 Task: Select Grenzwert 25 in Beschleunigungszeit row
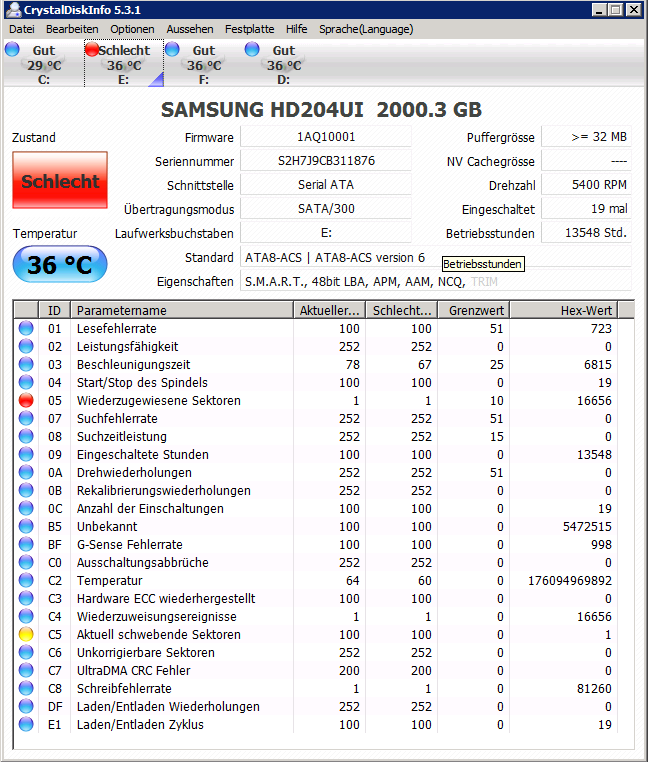[496, 364]
